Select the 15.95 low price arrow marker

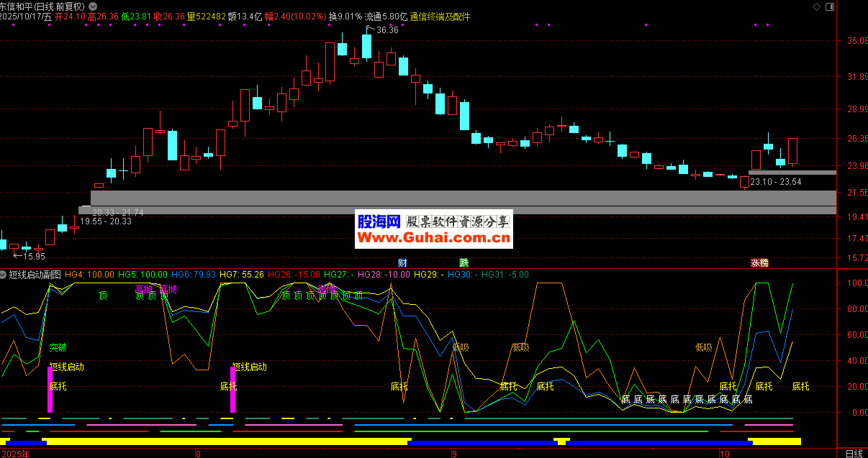click(x=34, y=256)
